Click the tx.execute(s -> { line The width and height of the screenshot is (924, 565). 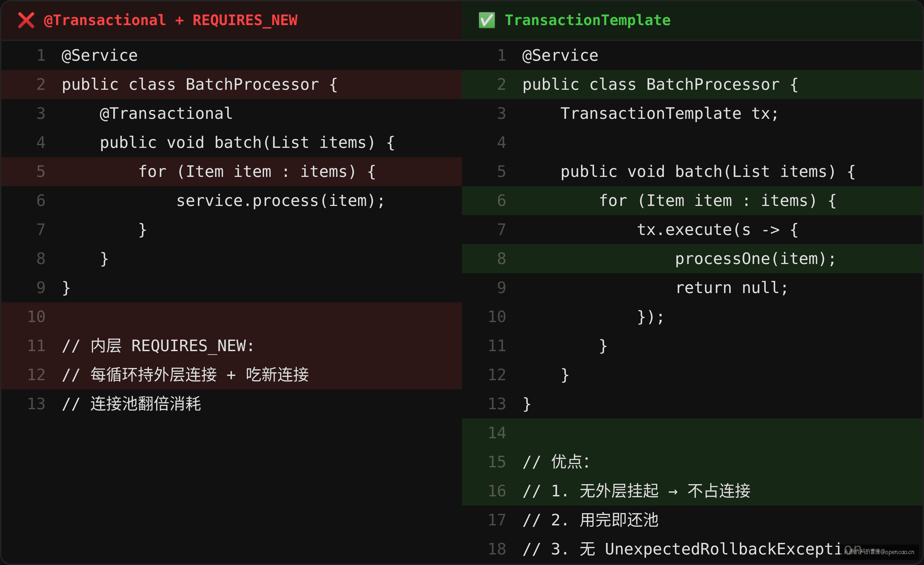click(717, 229)
